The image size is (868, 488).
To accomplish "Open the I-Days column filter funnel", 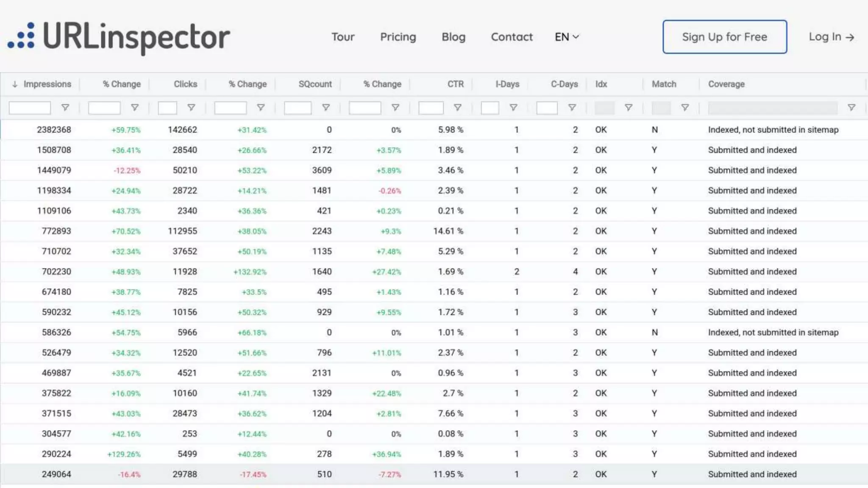I will point(513,108).
